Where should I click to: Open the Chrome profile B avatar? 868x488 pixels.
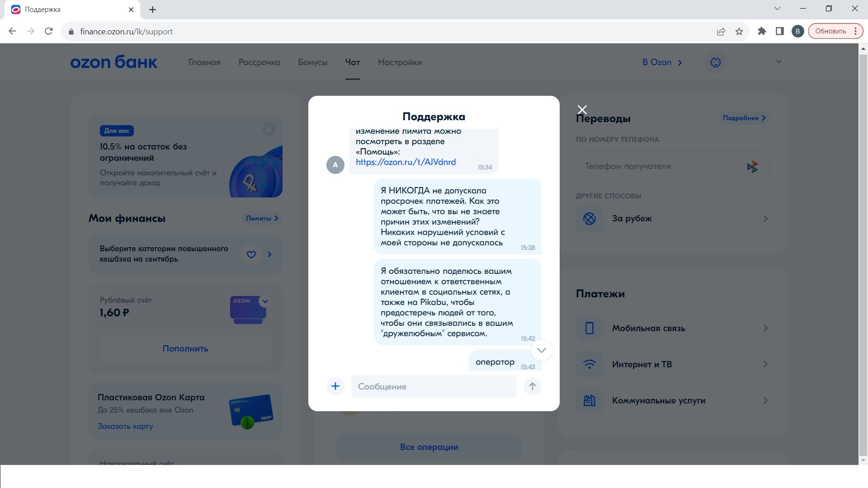tap(798, 31)
